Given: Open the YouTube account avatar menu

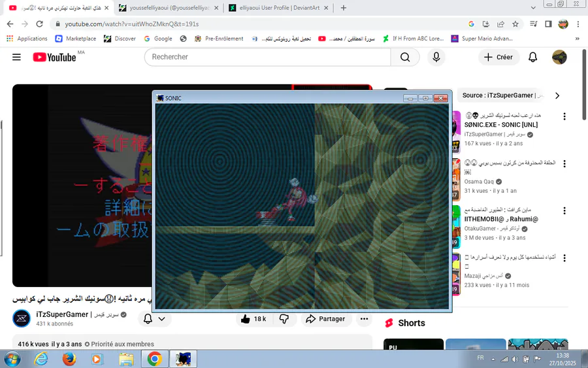Looking at the screenshot, I should (x=559, y=57).
